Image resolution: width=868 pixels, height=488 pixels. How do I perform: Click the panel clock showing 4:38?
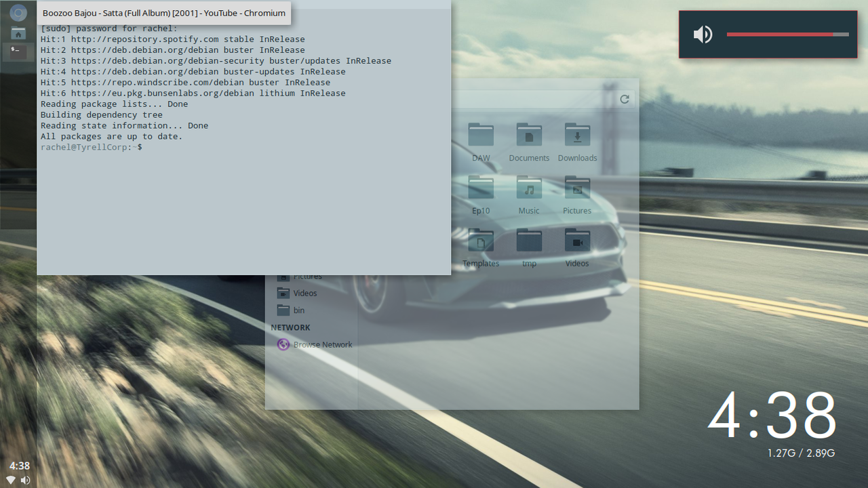19,466
